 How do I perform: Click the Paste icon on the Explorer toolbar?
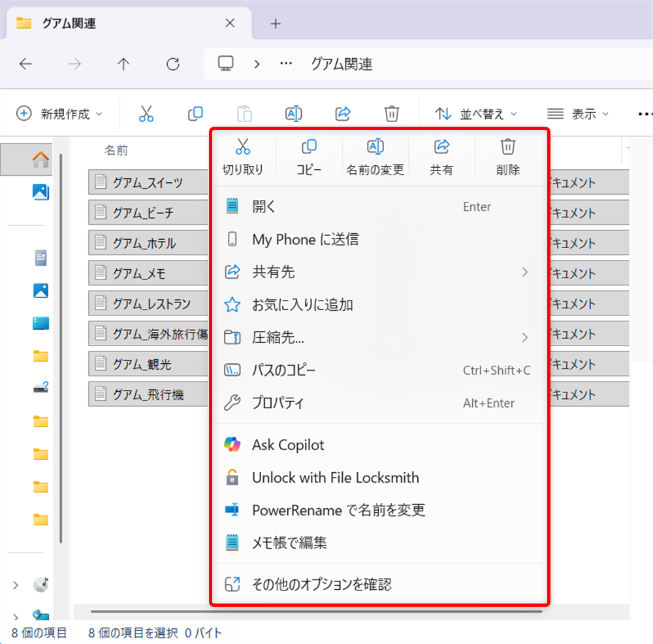coord(244,113)
